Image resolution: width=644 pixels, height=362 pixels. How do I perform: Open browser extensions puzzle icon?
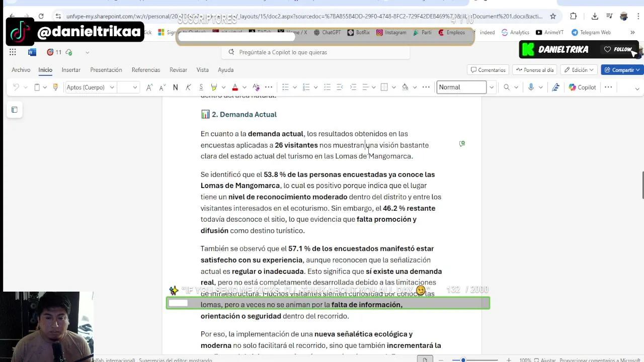(574, 16)
